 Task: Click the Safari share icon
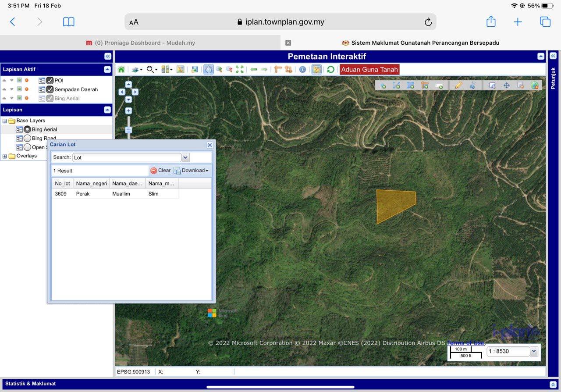coord(491,22)
